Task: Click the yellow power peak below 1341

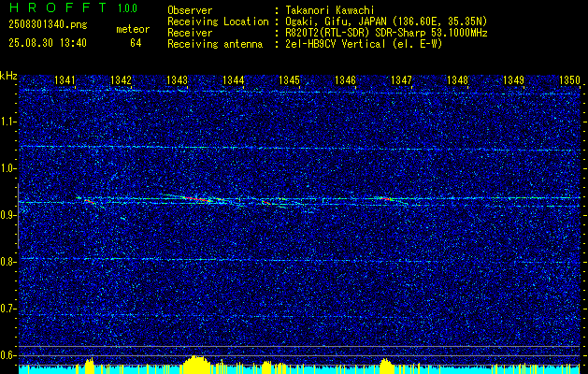Action: [90, 367]
